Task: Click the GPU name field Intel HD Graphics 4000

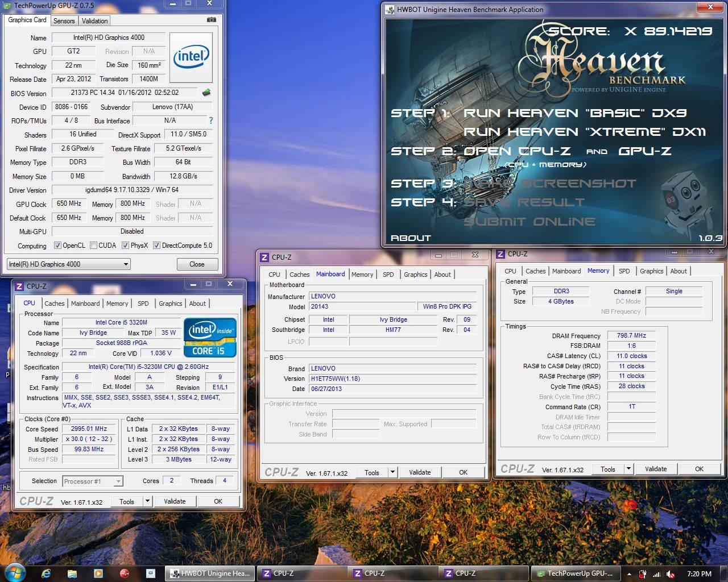Action: click(109, 38)
